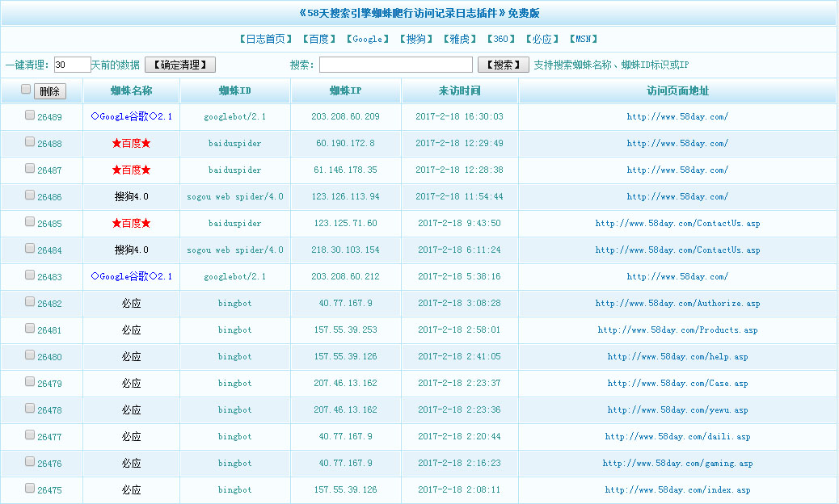Check the checkbox for record 26480
Viewport: 839px width, 504px height.
point(30,355)
